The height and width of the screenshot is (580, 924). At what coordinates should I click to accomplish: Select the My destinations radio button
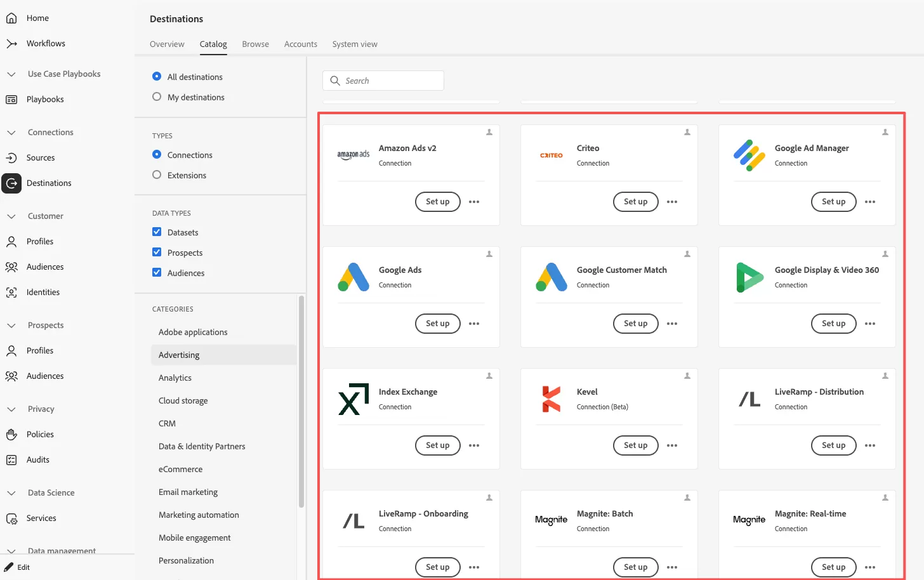click(157, 97)
